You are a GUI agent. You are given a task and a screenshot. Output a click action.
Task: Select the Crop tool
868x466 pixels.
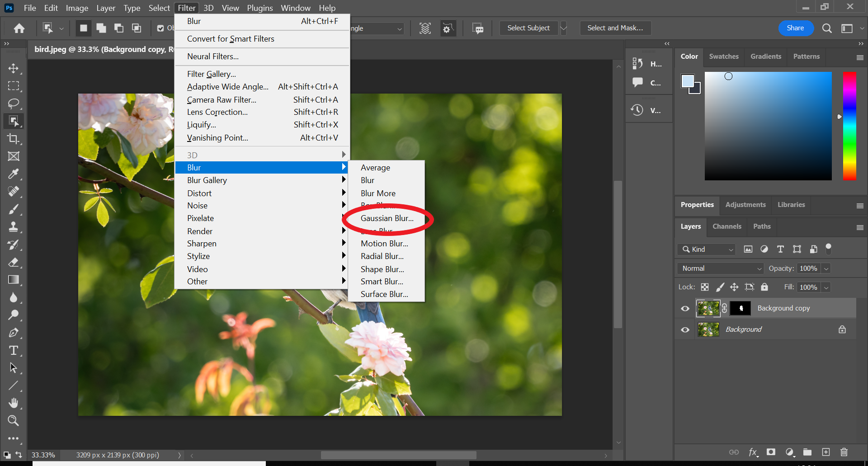pyautogui.click(x=14, y=139)
